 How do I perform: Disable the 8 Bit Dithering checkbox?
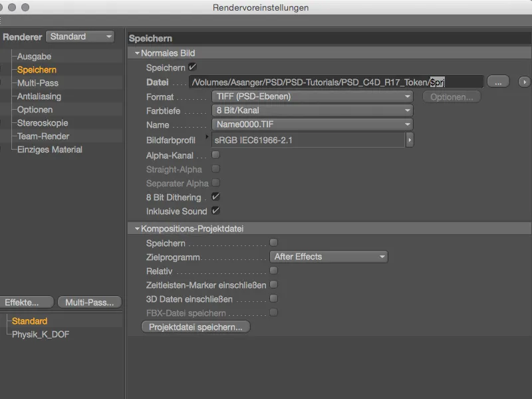coord(215,196)
